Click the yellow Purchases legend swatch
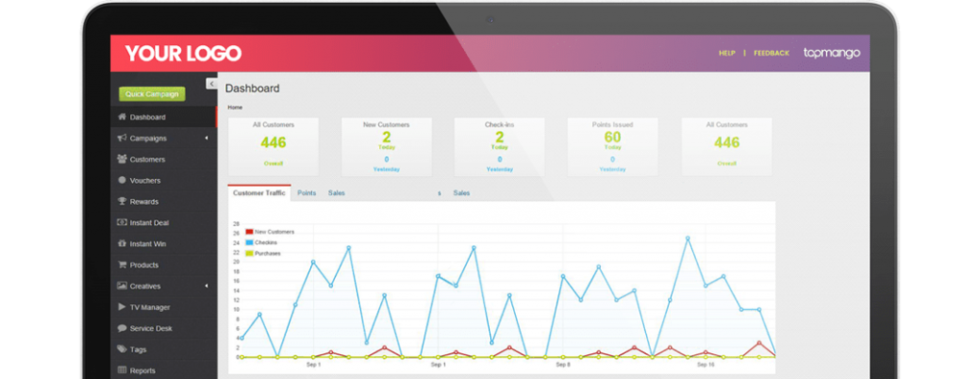This screenshot has height=379, width=980. click(x=250, y=254)
